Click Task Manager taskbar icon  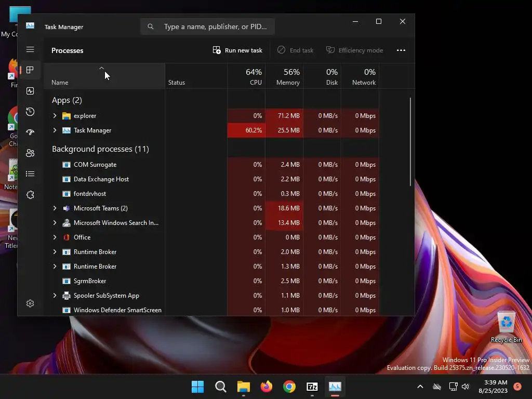[x=335, y=387]
